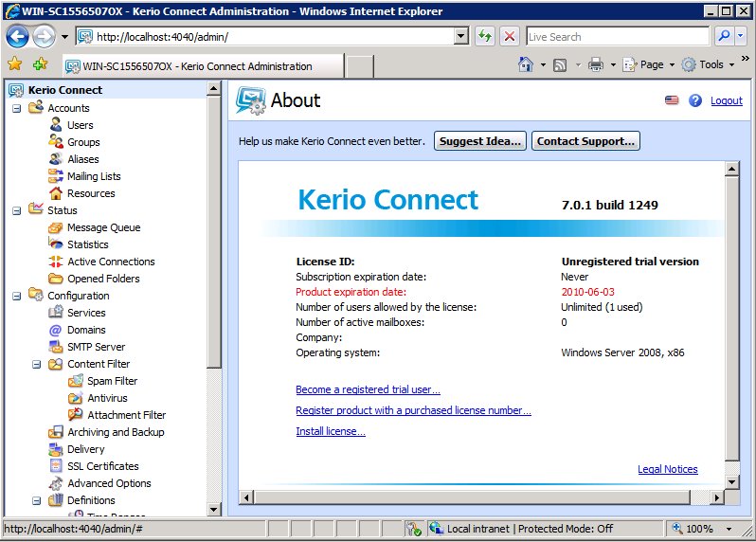The height and width of the screenshot is (542, 756).
Task: Click the Logout link
Action: coord(726,100)
